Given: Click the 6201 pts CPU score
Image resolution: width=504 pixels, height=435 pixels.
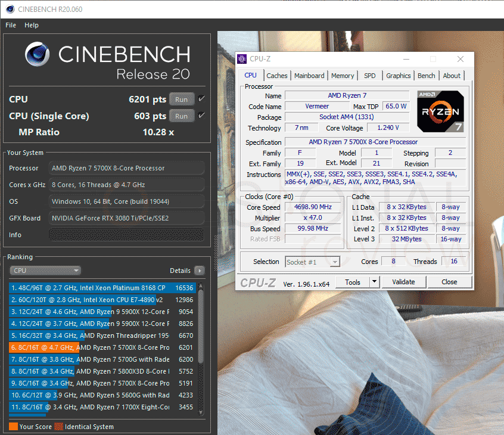Looking at the screenshot, I should click(147, 100).
